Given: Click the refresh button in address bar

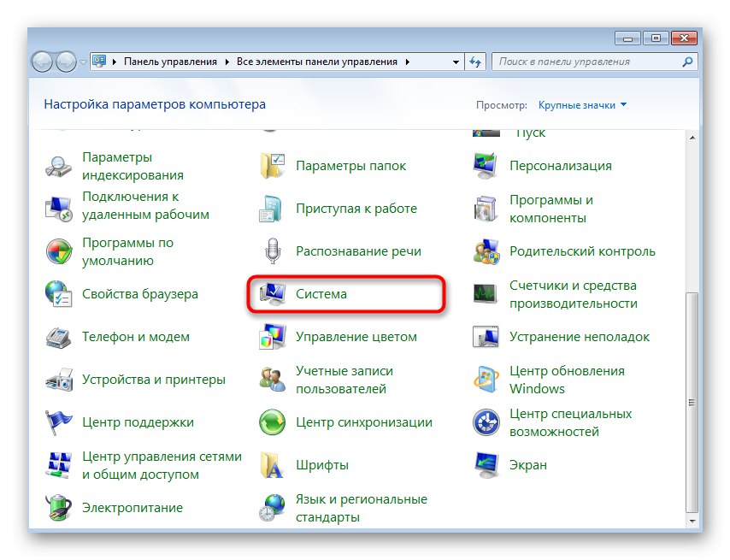Looking at the screenshot, I should [475, 62].
